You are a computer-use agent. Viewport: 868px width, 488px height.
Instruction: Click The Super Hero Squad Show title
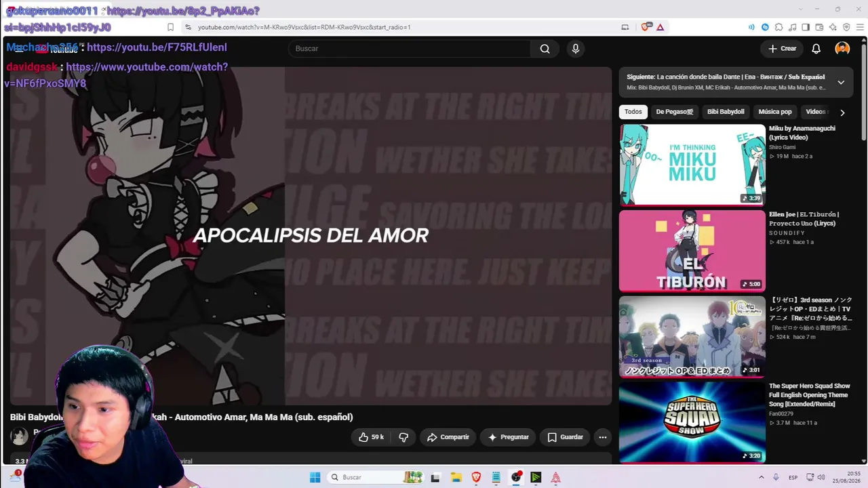point(809,395)
